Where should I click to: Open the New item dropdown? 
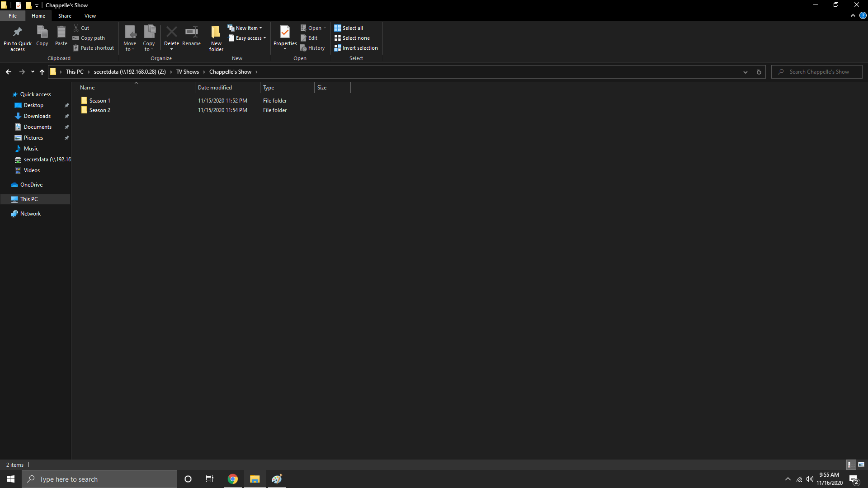pyautogui.click(x=245, y=28)
